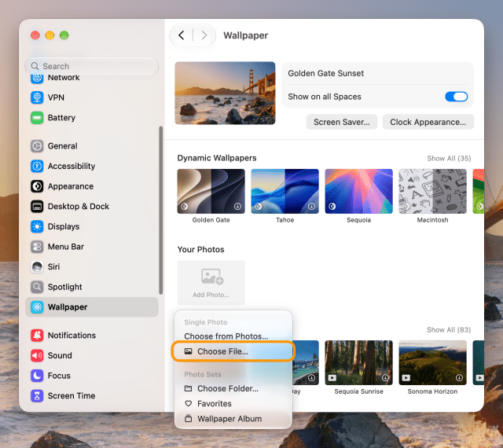
Task: Click download icon on Sonoma Horizon thumbnail
Action: (x=459, y=377)
